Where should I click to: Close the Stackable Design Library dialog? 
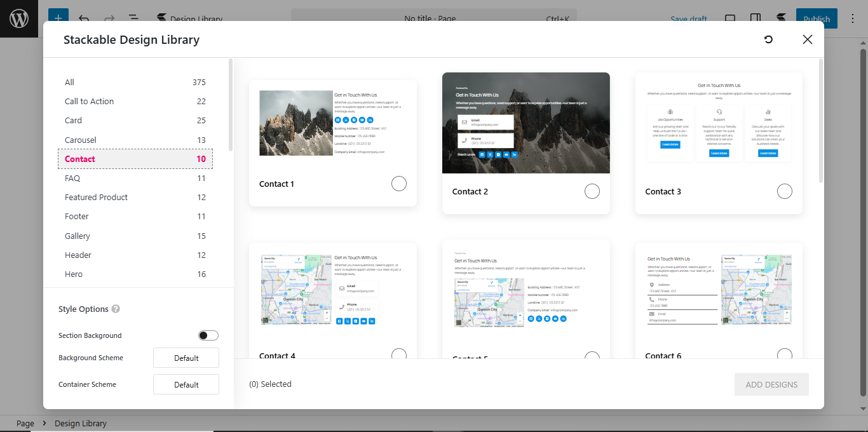coord(808,39)
